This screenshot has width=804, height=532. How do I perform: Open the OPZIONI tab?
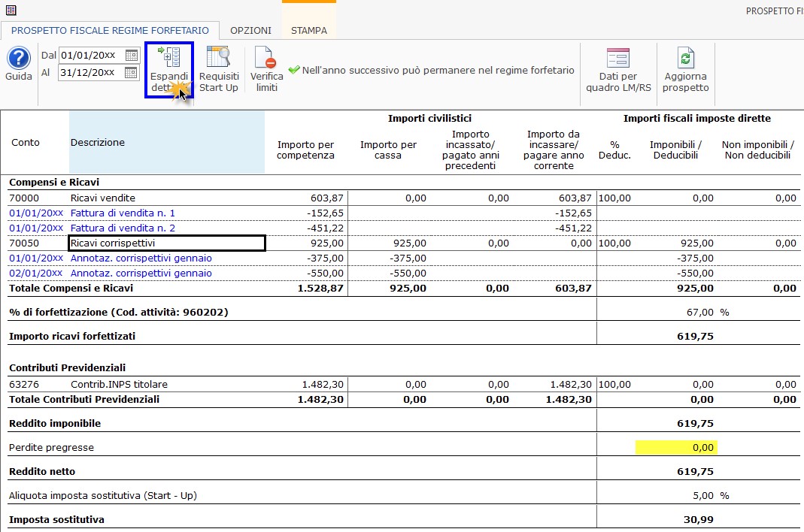click(x=250, y=30)
